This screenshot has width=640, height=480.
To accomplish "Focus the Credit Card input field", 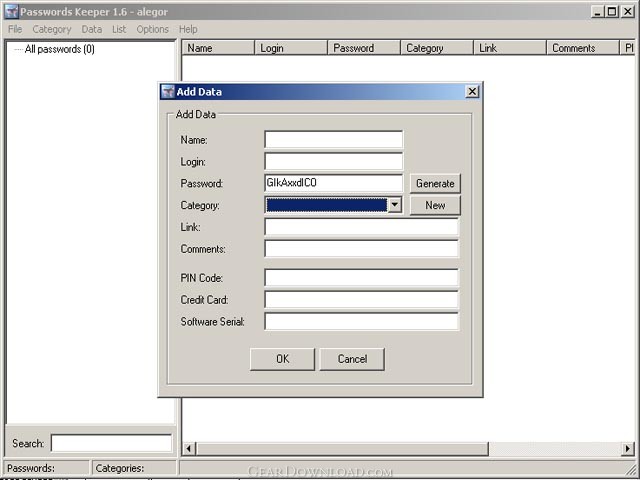I will click(x=362, y=300).
